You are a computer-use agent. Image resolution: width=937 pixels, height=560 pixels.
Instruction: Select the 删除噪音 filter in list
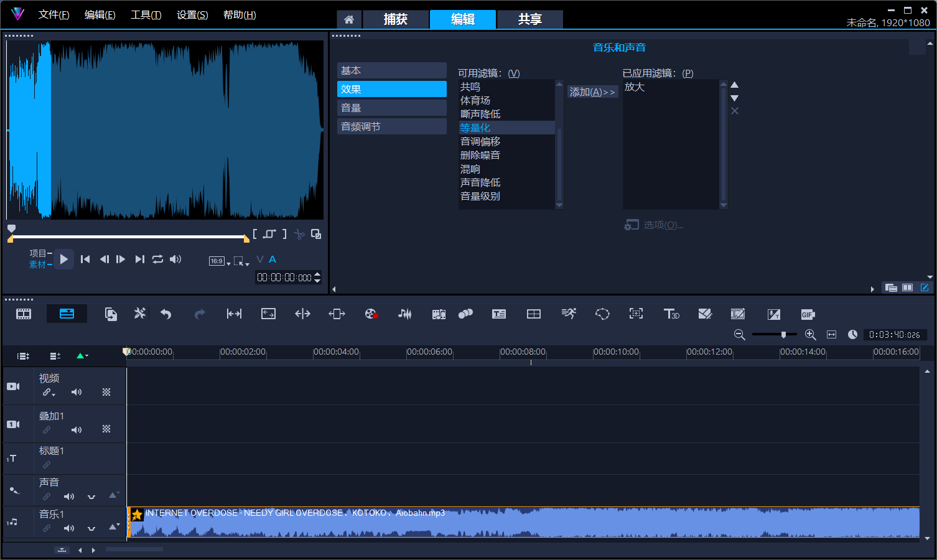(x=506, y=155)
